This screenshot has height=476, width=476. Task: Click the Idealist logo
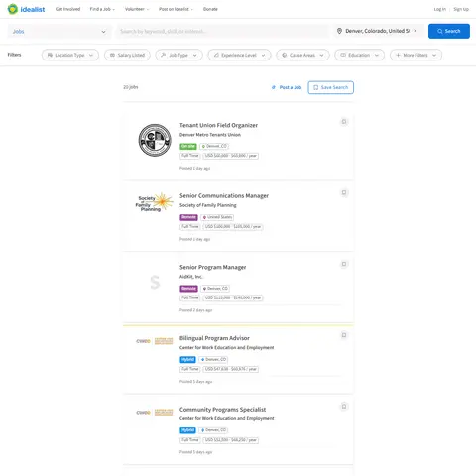point(26,9)
